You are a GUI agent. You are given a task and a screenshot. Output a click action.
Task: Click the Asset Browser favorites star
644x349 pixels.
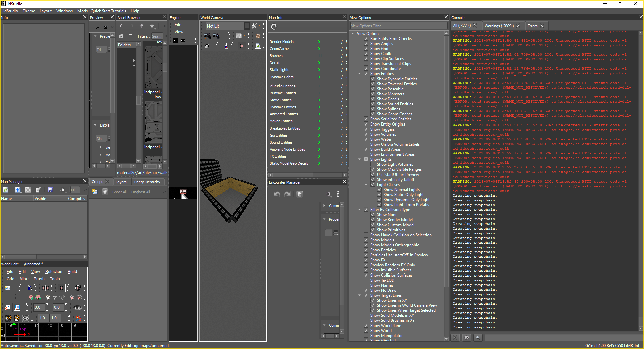[152, 26]
